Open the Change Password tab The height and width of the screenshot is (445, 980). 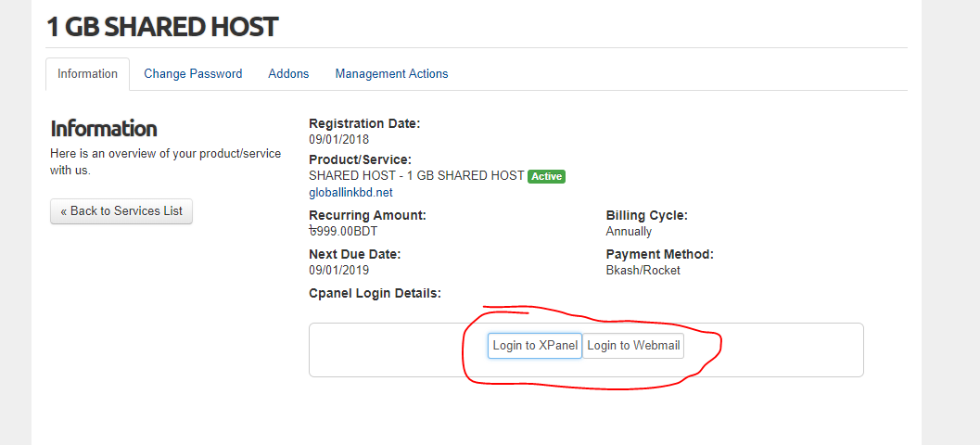(193, 74)
